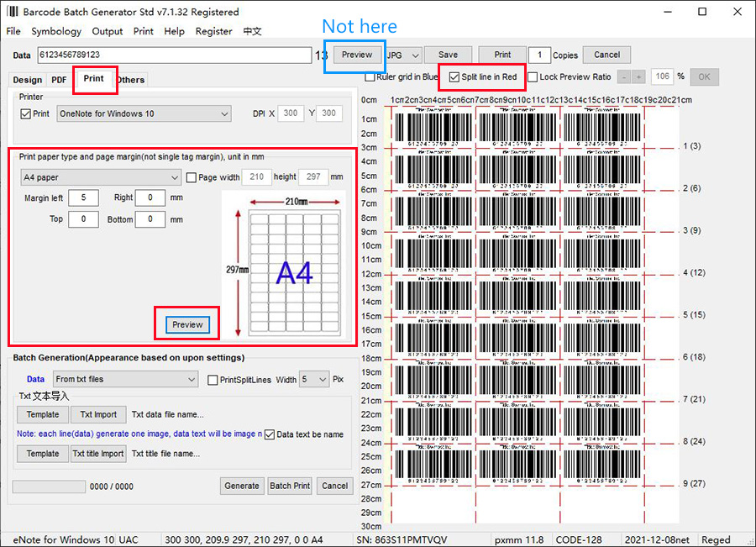Toggle Lock Preview Ratio checkbox
The height and width of the screenshot is (547, 756).
[533, 76]
